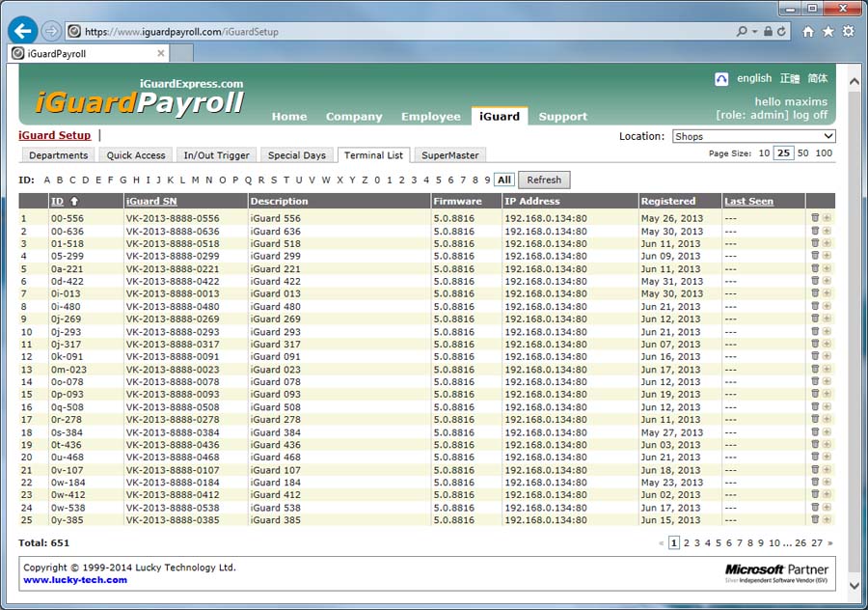The image size is (868, 610).
Task: Open the Quick Access tab
Action: click(x=136, y=155)
